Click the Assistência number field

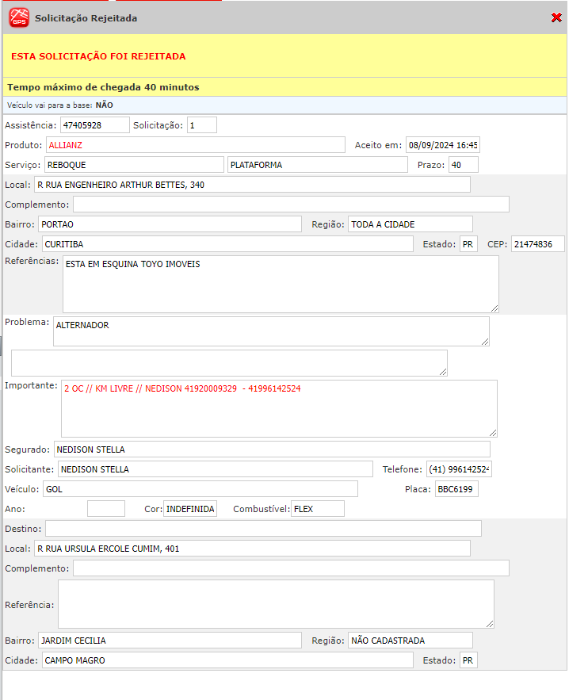pos(94,125)
